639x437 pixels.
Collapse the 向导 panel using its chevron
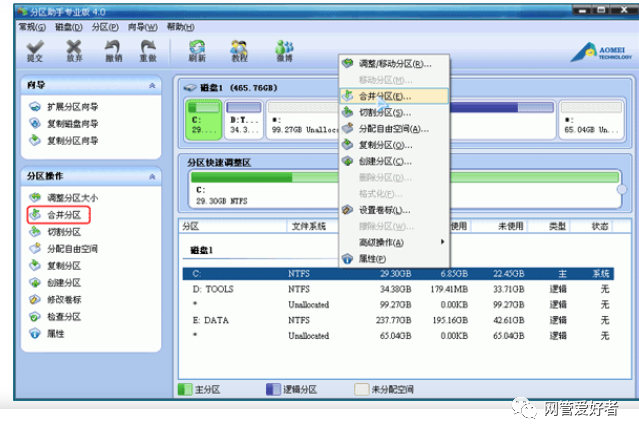tap(152, 86)
